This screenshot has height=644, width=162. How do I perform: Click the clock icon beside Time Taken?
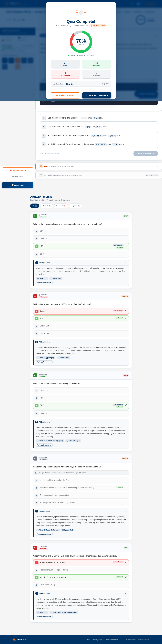click(54, 84)
